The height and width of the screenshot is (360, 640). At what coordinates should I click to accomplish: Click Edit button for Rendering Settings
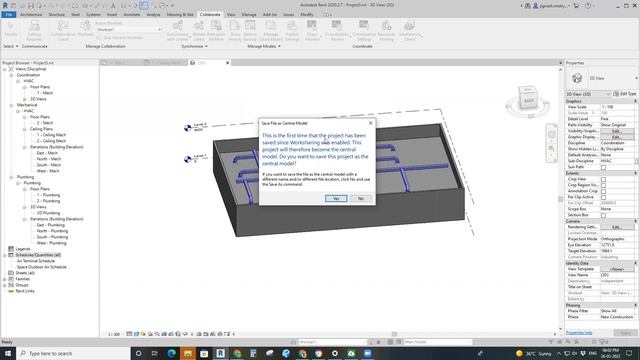(x=617, y=227)
